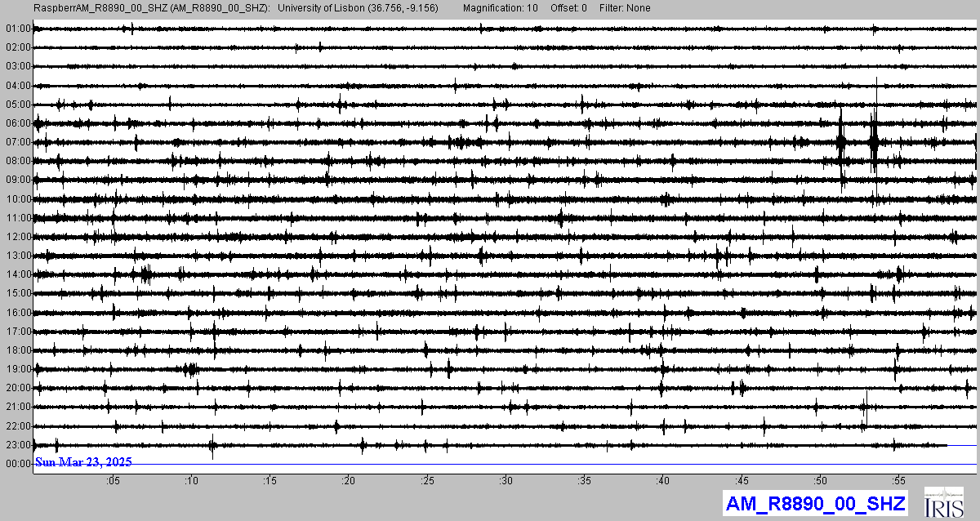Click the 21:00 hour label
The height and width of the screenshot is (521, 980).
(18, 407)
